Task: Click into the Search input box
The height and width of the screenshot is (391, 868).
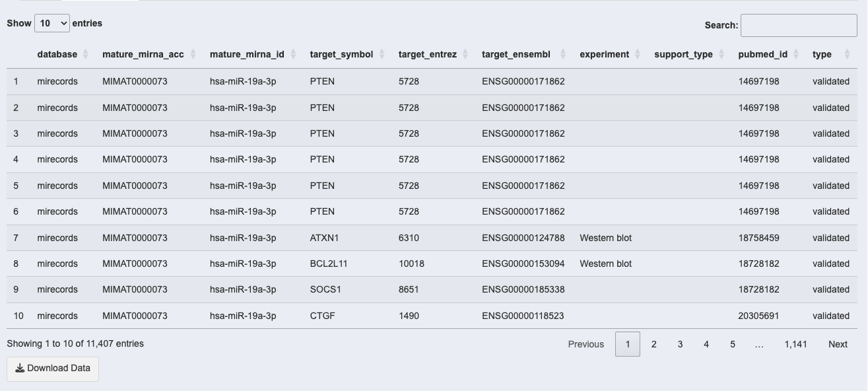Action: [x=799, y=25]
